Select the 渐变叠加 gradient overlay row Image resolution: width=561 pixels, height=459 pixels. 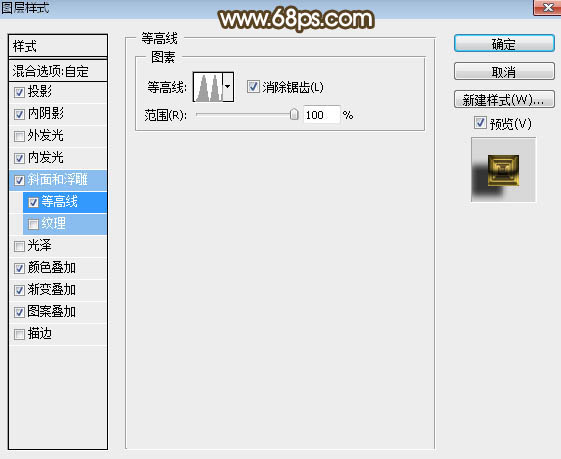pos(58,290)
